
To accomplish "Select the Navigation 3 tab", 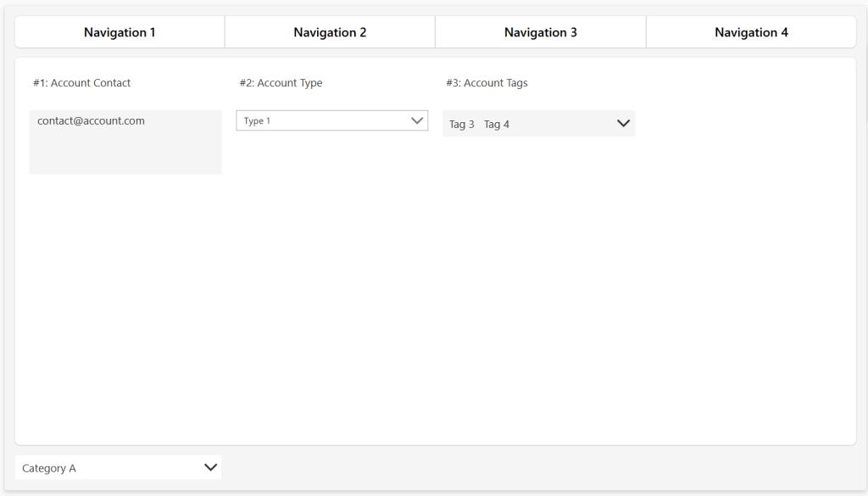I will (x=540, y=32).
